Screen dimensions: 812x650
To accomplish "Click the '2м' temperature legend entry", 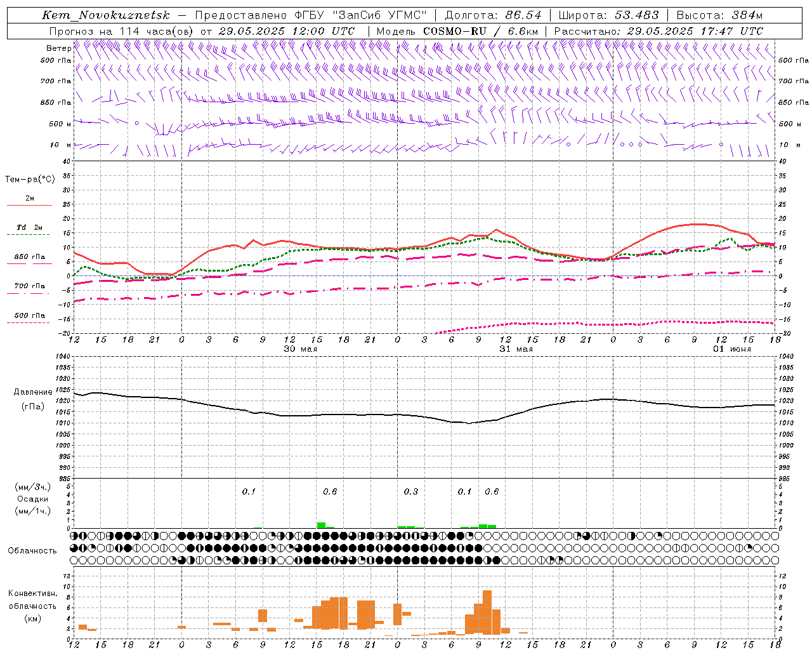I will coord(29,198).
